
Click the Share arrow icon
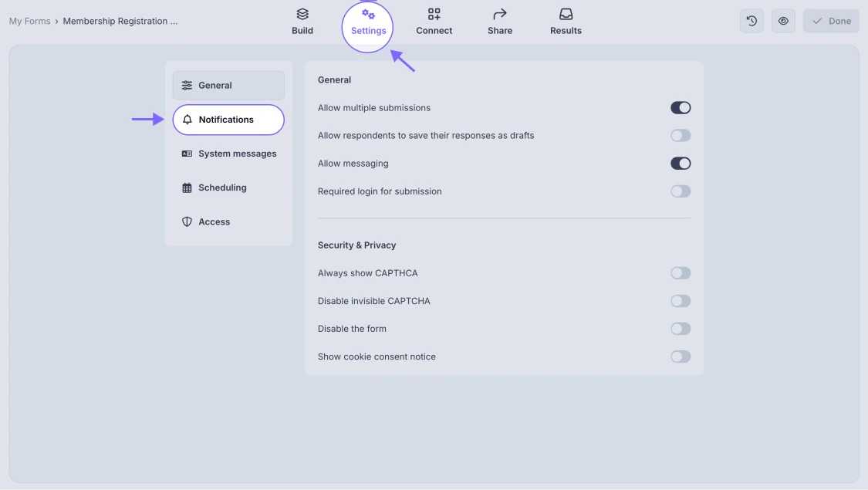click(x=500, y=15)
